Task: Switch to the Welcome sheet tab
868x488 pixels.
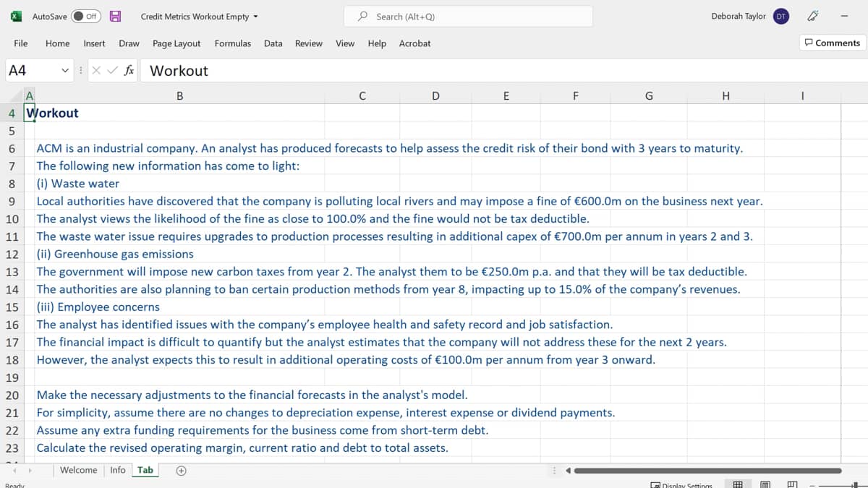Action: pyautogui.click(x=78, y=470)
